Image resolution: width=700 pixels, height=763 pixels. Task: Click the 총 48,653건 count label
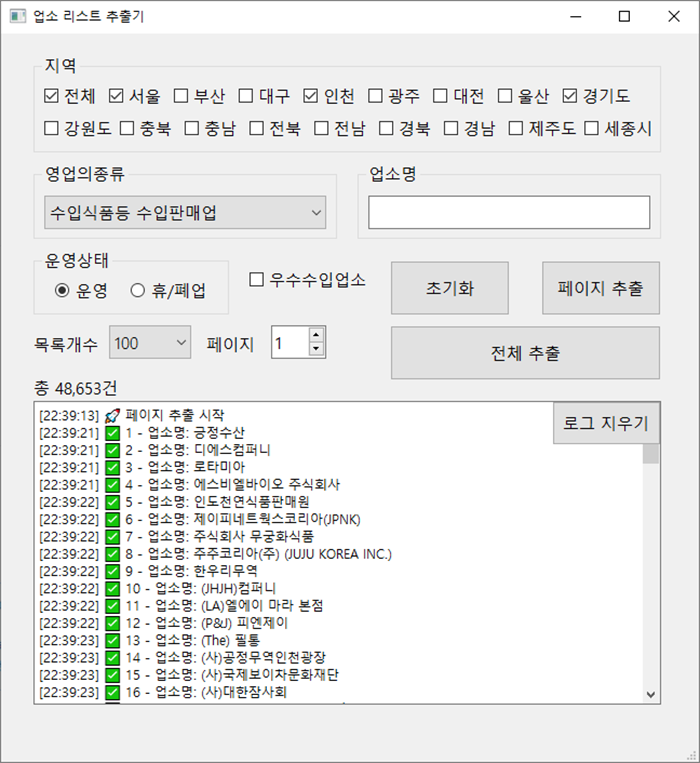(x=75, y=388)
